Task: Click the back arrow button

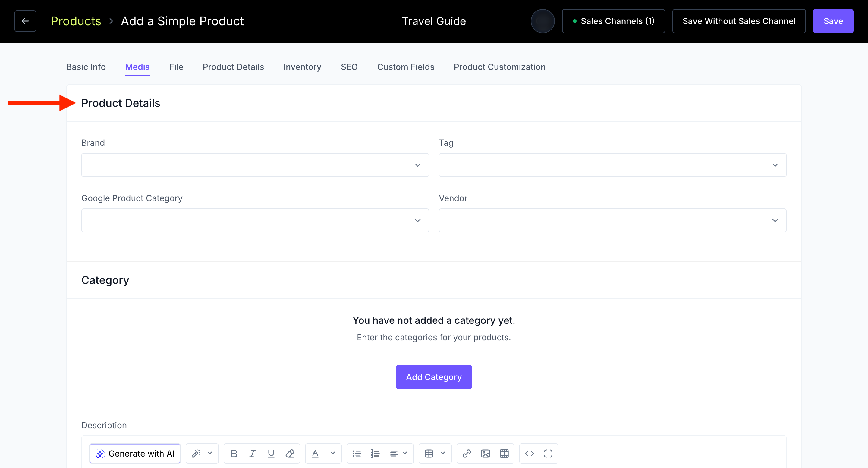Action: coord(25,21)
